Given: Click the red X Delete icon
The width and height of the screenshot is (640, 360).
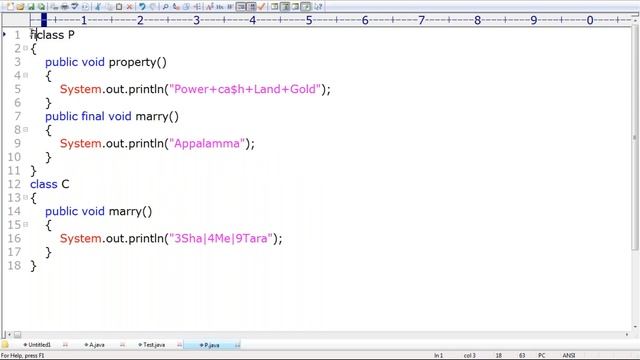Looking at the screenshot, I should tap(129, 7).
